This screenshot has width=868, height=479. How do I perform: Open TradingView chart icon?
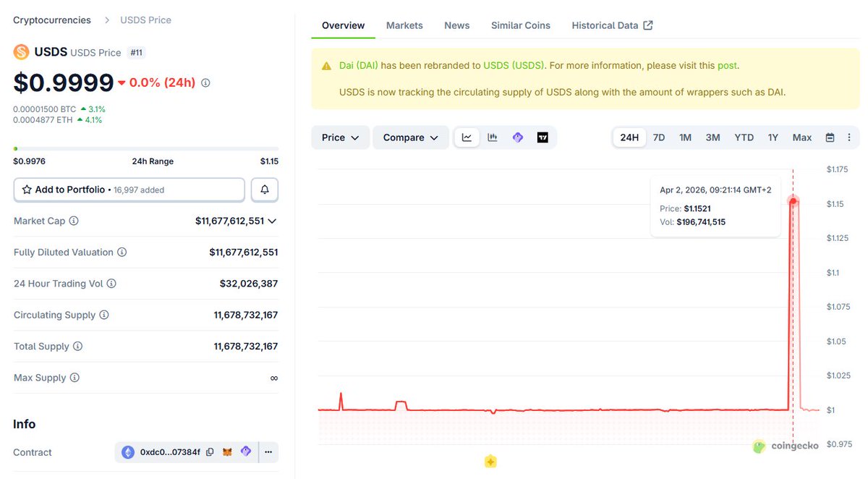pos(542,137)
